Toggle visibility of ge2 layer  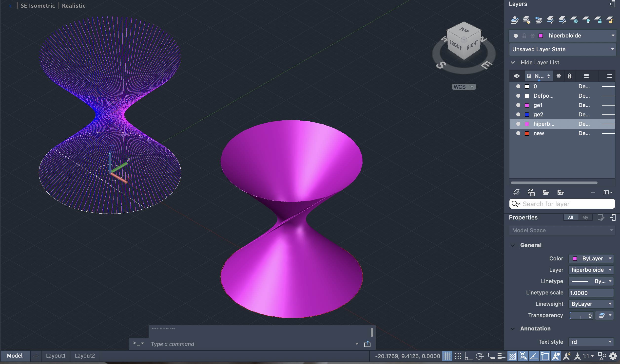518,114
